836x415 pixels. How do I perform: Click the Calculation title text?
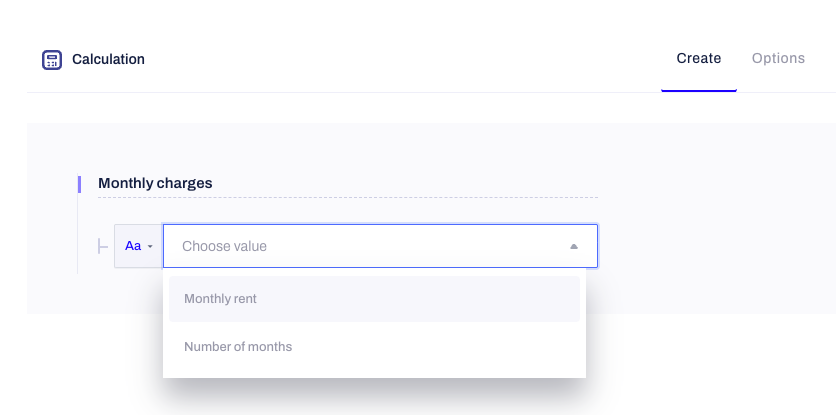click(108, 59)
